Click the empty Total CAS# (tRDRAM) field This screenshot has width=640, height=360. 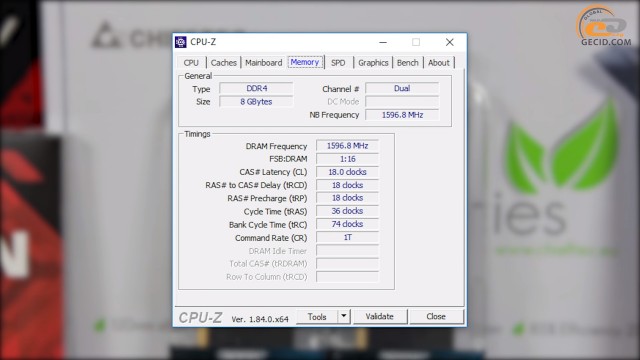347,264
